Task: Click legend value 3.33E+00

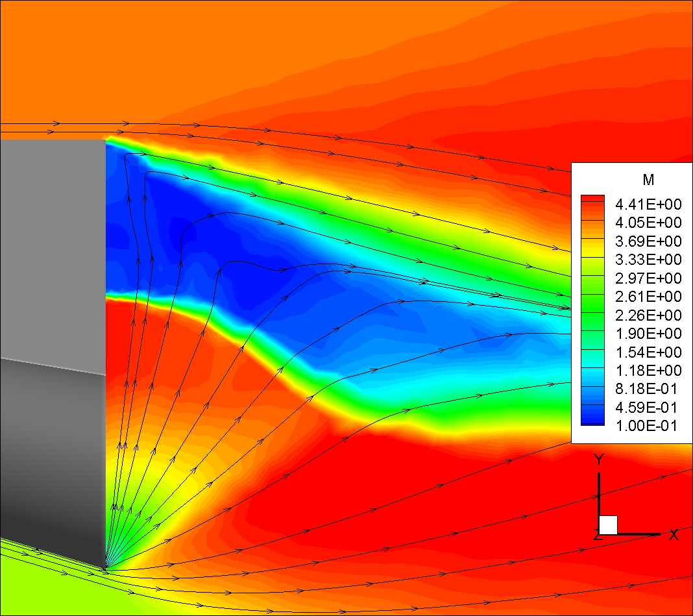Action: tap(648, 260)
